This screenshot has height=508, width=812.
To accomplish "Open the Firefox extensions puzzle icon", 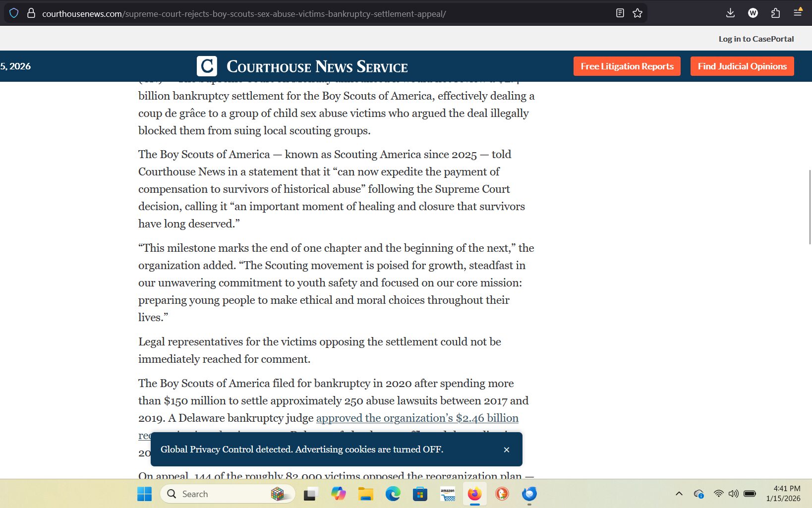I will (x=775, y=13).
